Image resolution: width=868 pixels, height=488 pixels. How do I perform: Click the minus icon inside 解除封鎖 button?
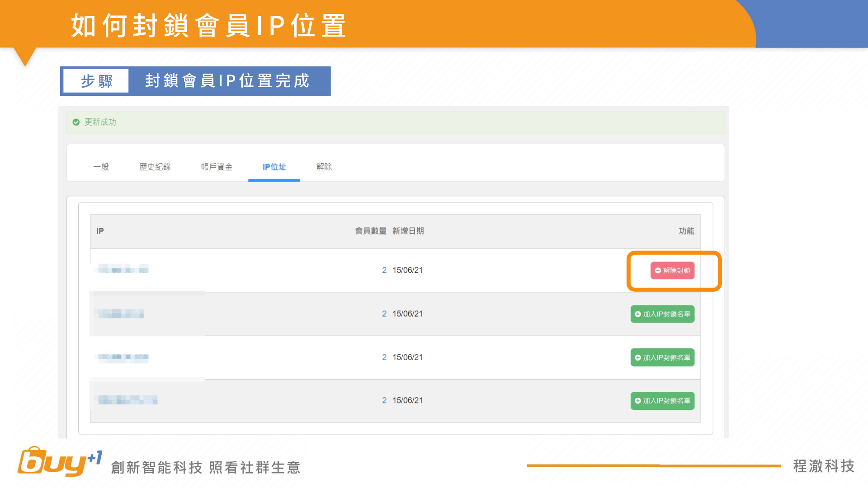[x=658, y=271]
